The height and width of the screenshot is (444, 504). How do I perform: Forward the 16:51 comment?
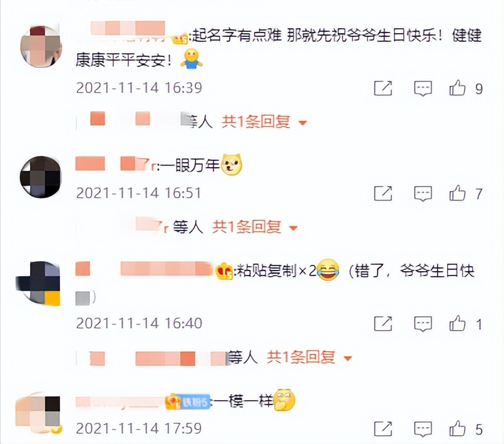383,194
